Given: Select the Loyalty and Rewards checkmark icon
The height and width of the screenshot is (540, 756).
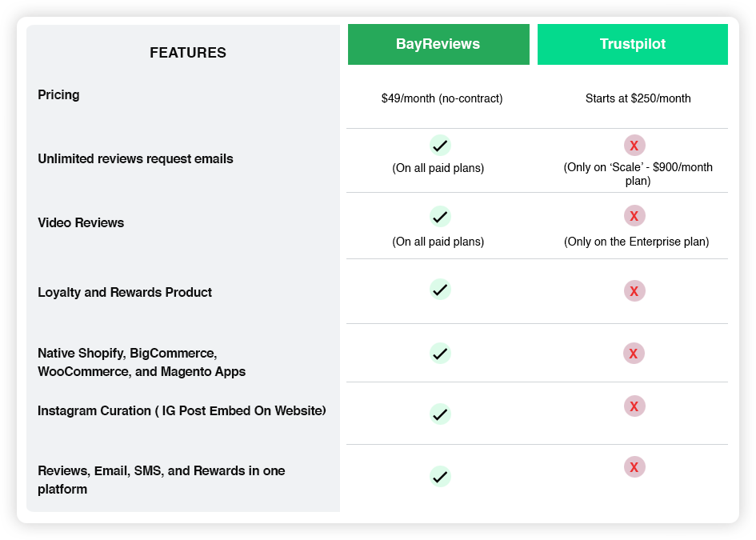Looking at the screenshot, I should [439, 290].
